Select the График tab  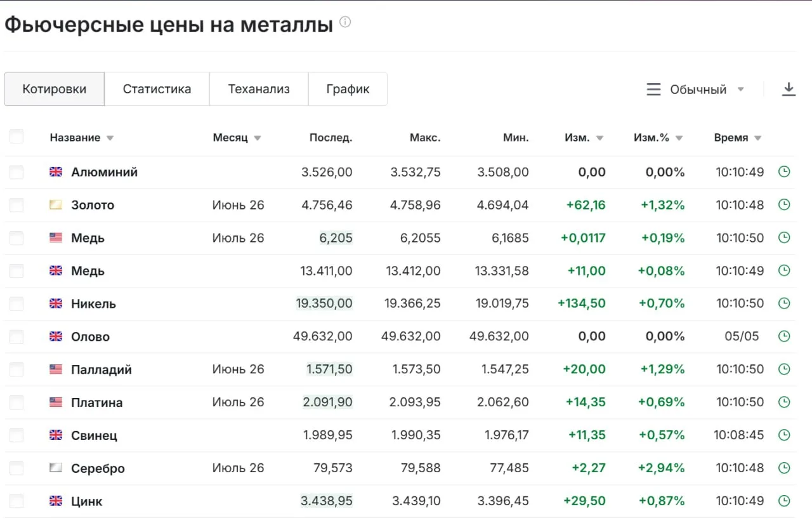[x=348, y=89]
